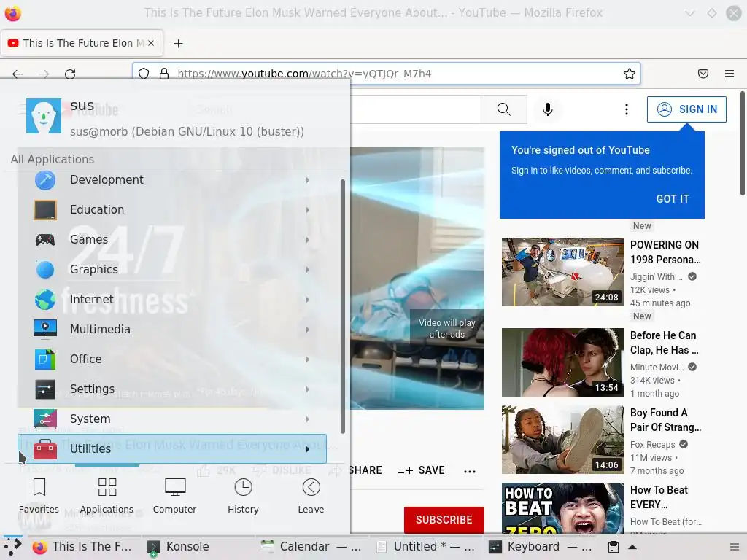Open the Graphics category icon
This screenshot has height=560, width=747.
tap(45, 270)
